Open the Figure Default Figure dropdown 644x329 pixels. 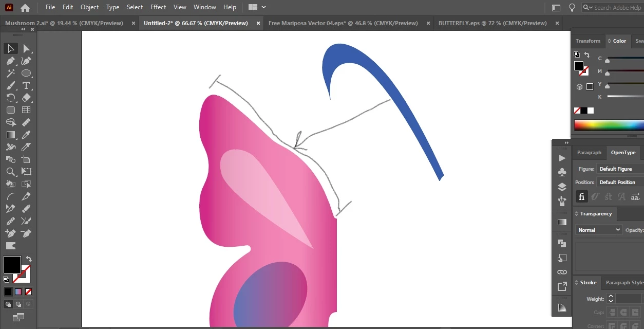[x=620, y=169]
